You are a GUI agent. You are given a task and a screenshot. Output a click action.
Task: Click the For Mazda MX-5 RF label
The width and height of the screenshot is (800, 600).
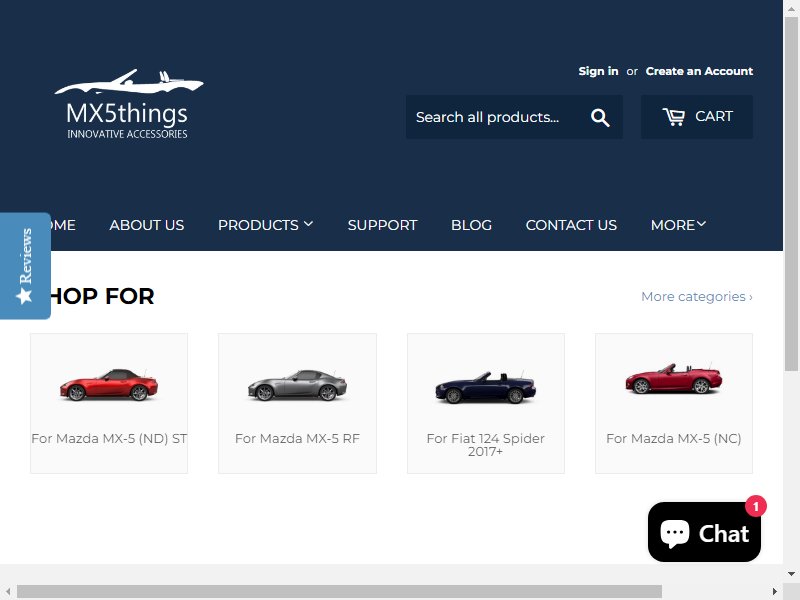coord(297,438)
